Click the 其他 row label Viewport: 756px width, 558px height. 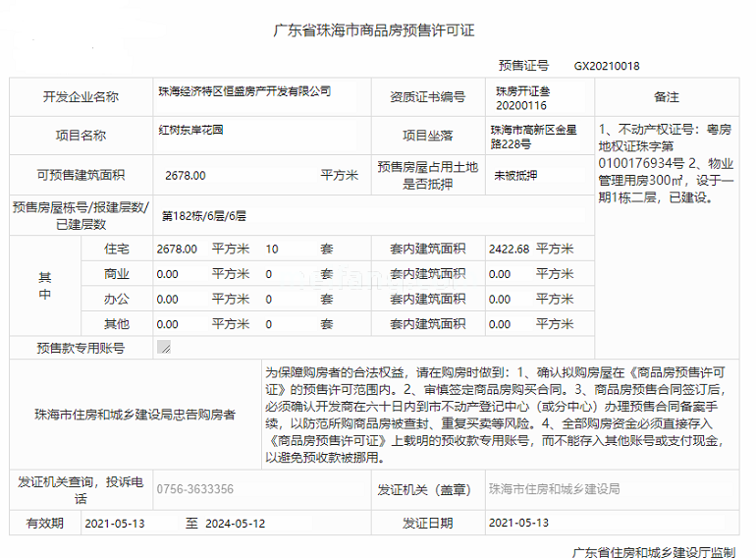pos(117,324)
